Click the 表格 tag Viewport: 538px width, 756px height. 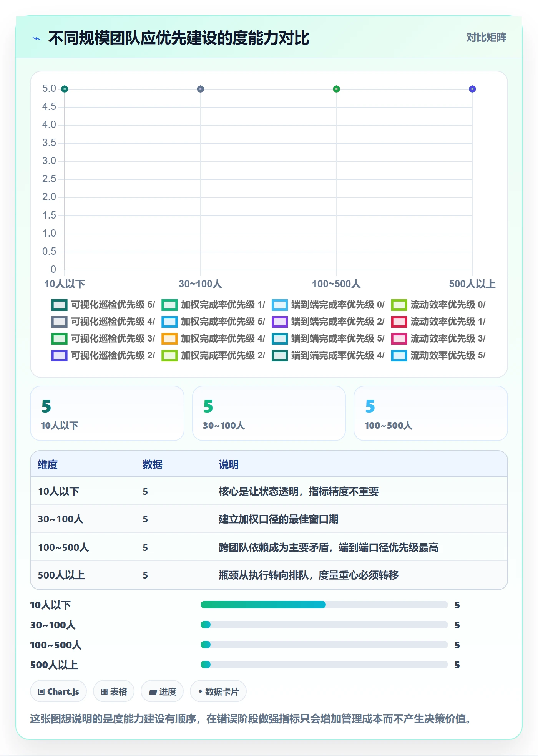click(114, 691)
